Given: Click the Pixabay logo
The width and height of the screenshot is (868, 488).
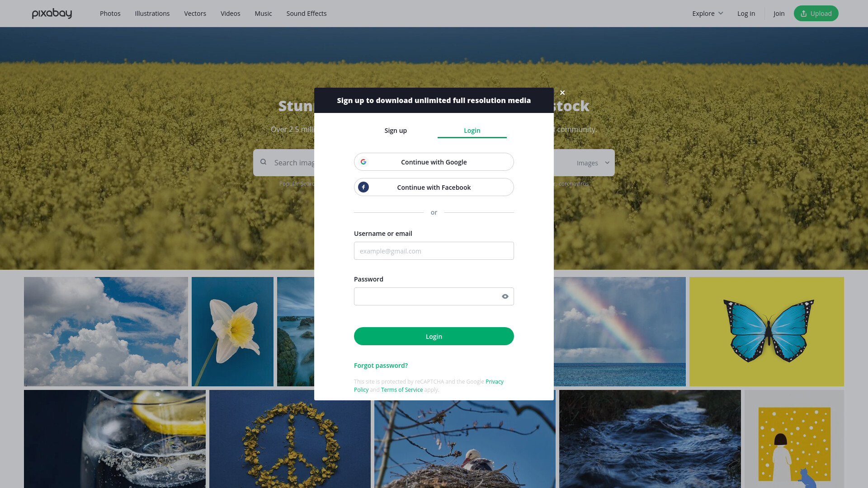Looking at the screenshot, I should [x=52, y=14].
